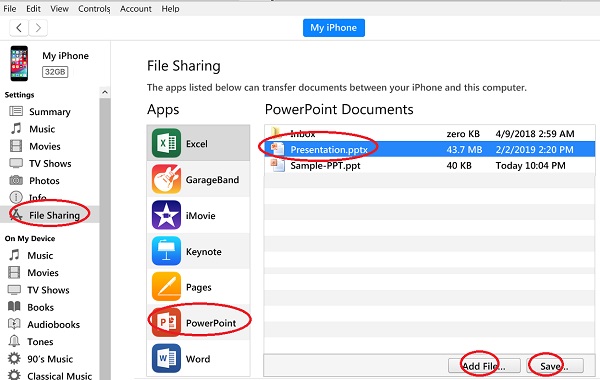
Task: Click the Inbox folder icon
Action: (276, 132)
